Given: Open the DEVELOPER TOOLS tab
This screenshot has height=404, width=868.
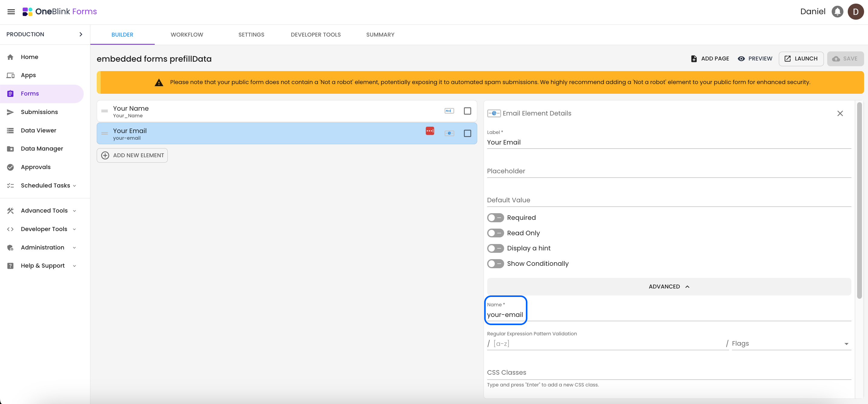Looking at the screenshot, I should pos(316,35).
